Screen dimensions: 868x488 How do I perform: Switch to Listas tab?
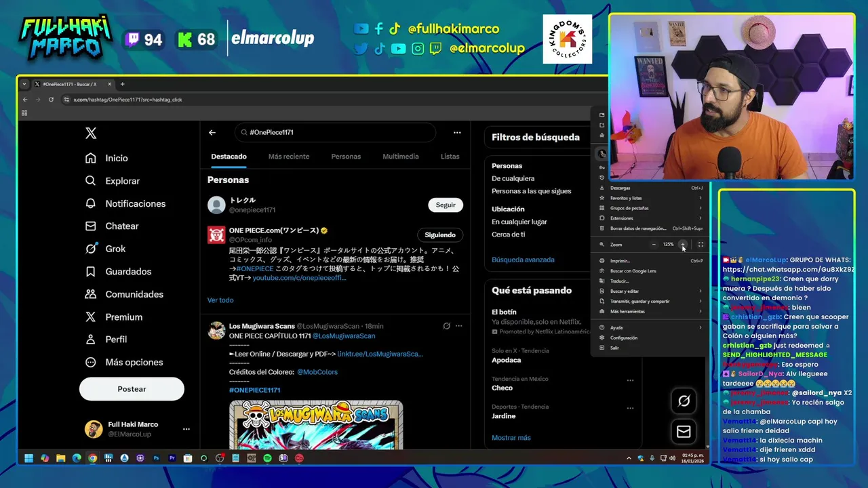450,157
